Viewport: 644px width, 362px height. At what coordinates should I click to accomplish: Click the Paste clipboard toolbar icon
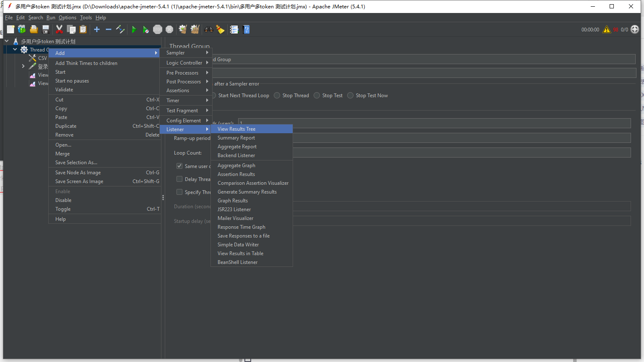83,29
